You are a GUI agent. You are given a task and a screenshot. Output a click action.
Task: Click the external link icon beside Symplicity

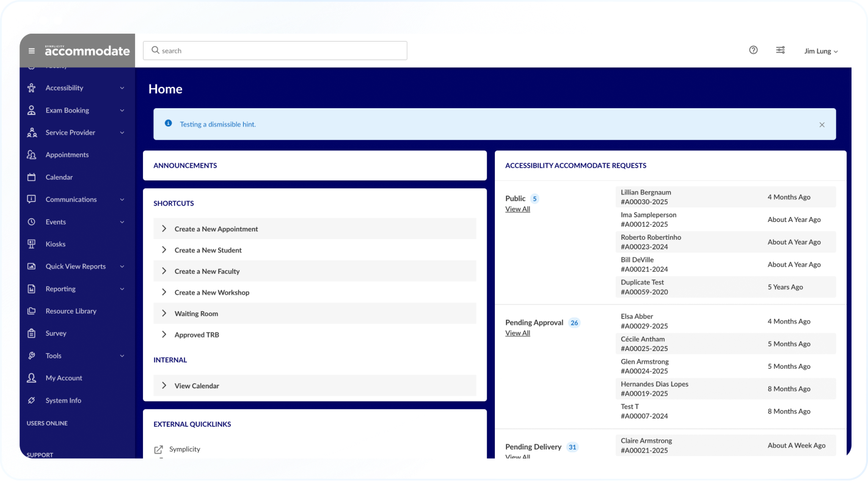tap(159, 449)
